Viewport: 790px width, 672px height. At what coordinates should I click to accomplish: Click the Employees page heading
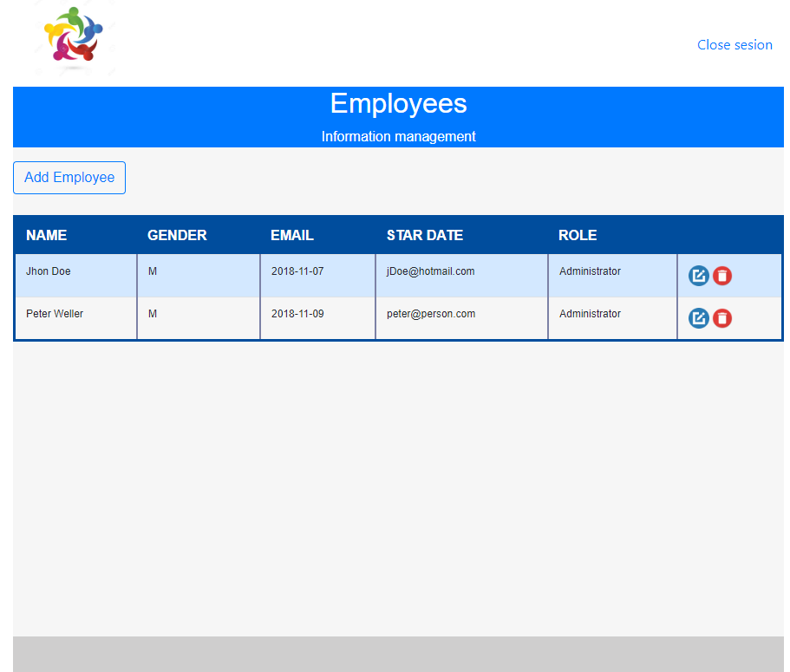pyautogui.click(x=398, y=103)
